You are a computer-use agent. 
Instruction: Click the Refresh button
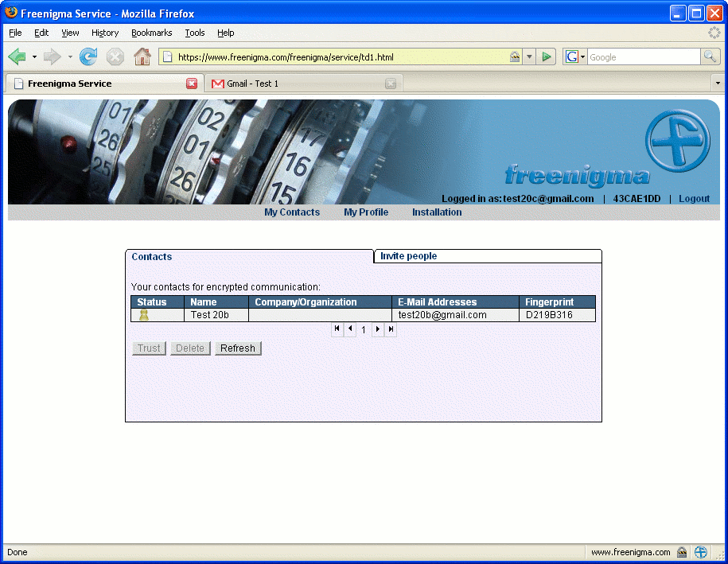[238, 348]
